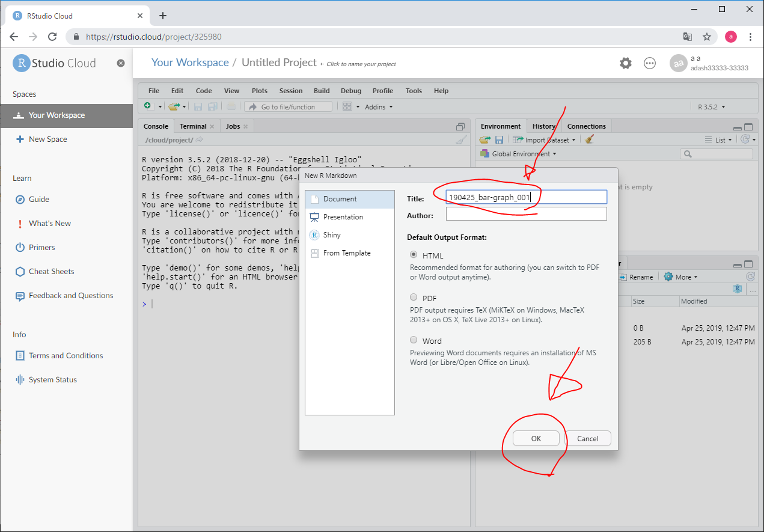Maximize the Environment pane
Screen dimensions: 764x532
(748, 127)
